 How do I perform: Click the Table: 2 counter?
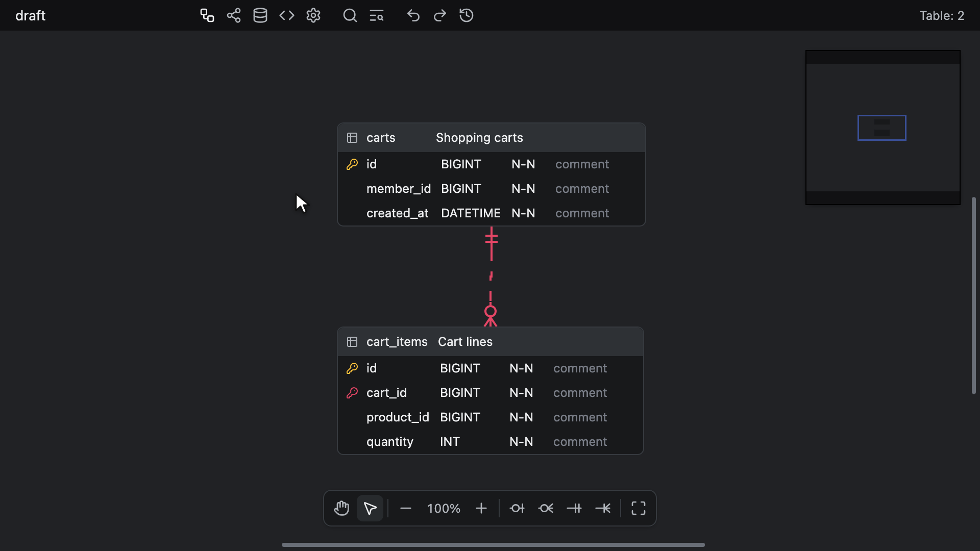point(942,16)
